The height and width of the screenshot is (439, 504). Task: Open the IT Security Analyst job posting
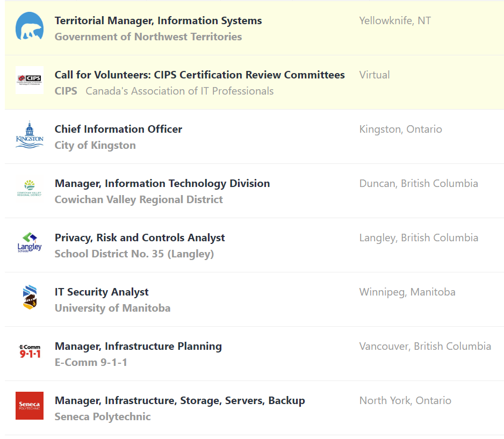coord(102,292)
